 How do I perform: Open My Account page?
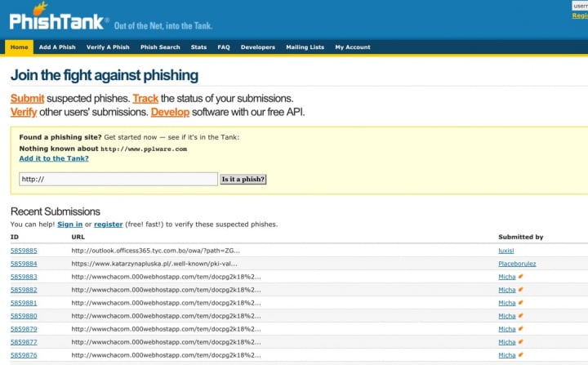[353, 47]
